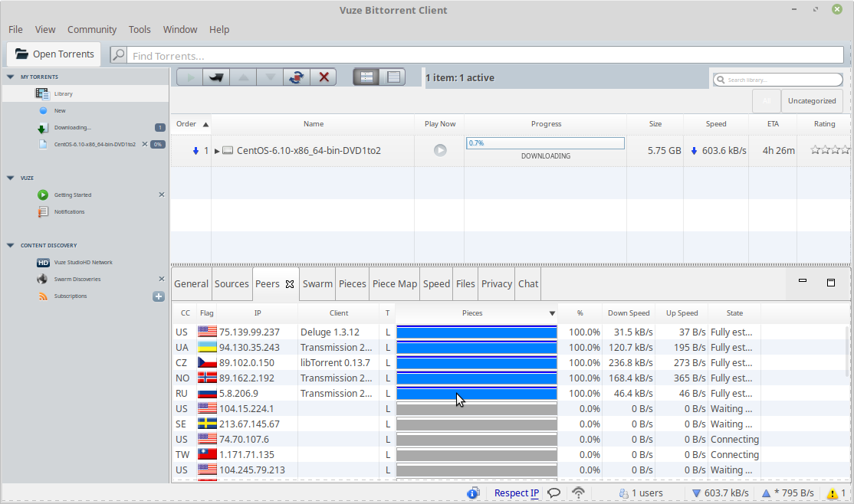Click the Open Torrents button
Viewport: 854px width, 504px height.
click(x=54, y=54)
